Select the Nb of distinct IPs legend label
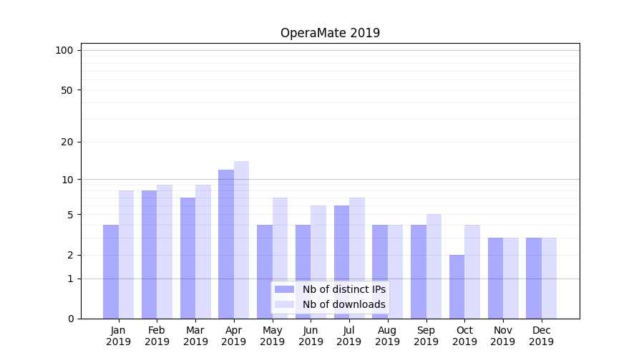This screenshot has height=358, width=644. coord(343,289)
